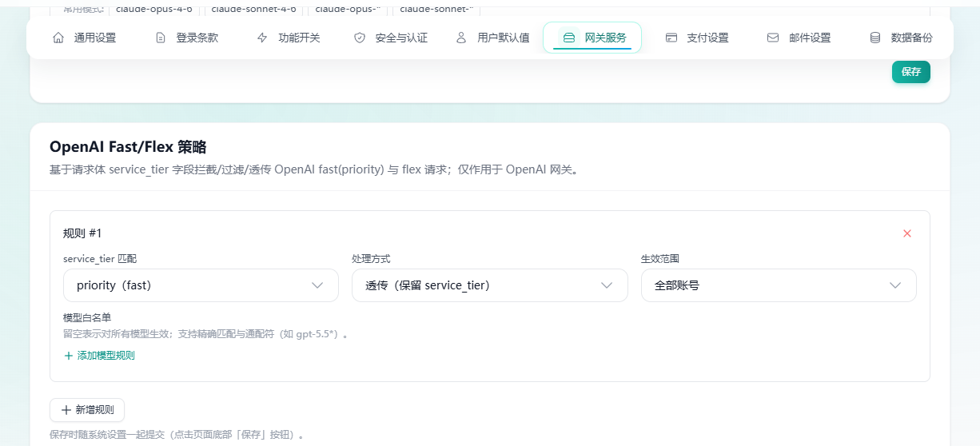Switch to 邮件设置 tab
Screen dimensions: 980x446
click(x=799, y=38)
